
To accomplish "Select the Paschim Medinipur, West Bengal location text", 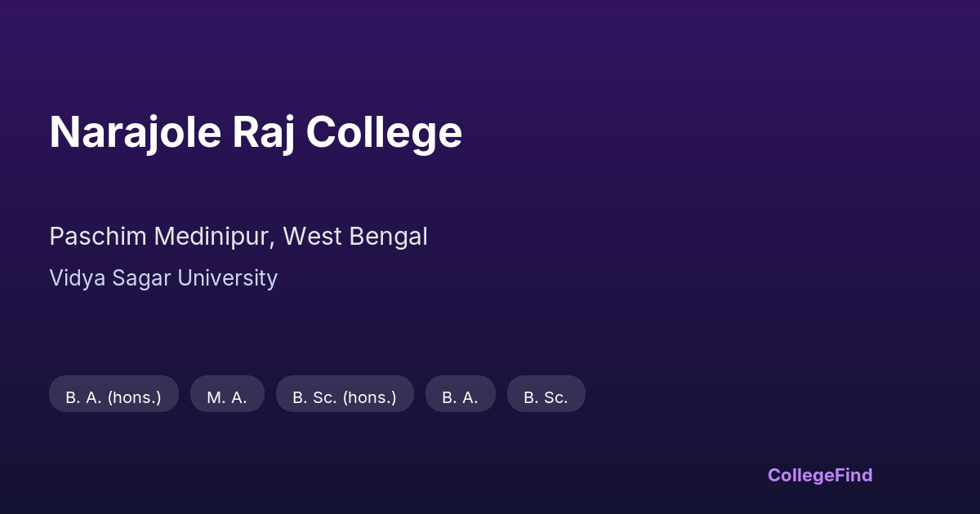I will point(238,237).
